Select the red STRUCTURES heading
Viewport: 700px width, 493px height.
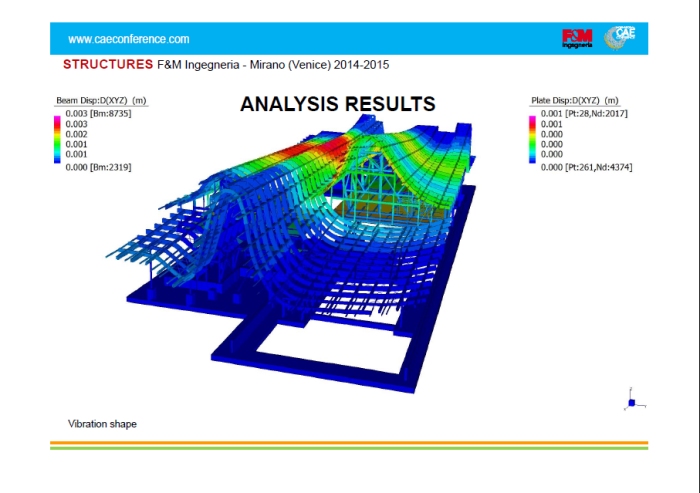108,65
